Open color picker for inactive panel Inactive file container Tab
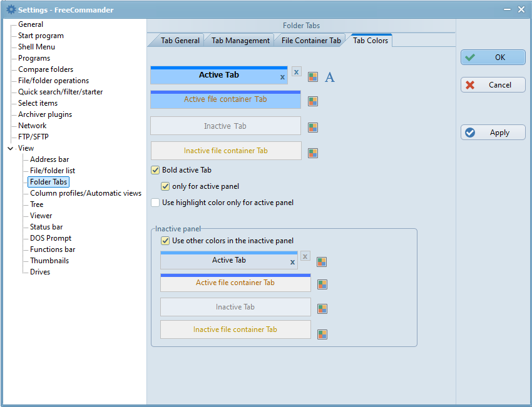Viewport: 532px width, 407px height. click(322, 334)
